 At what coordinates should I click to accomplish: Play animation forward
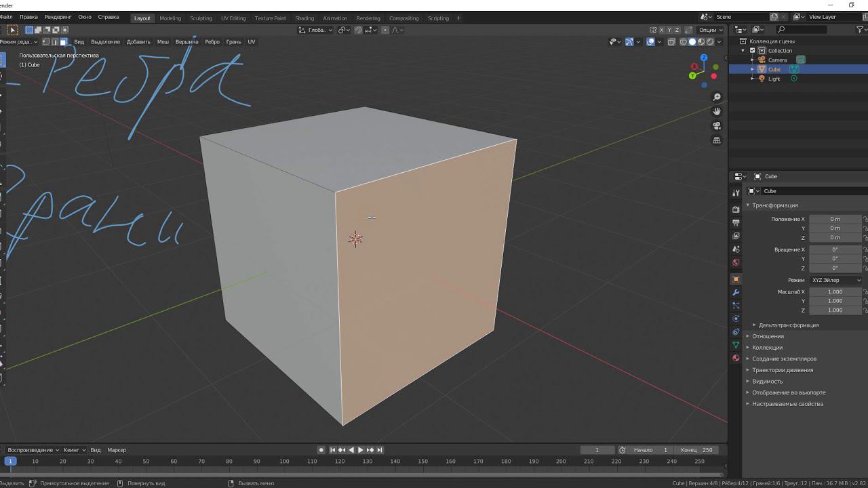coord(361,450)
